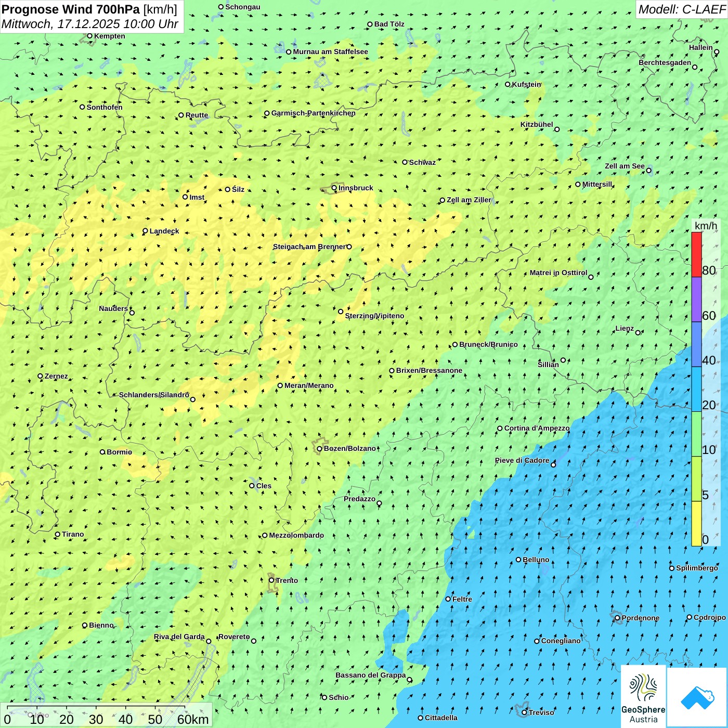The image size is (728, 728).
Task: Click the Meran/Merano city marker
Action: click(x=280, y=385)
